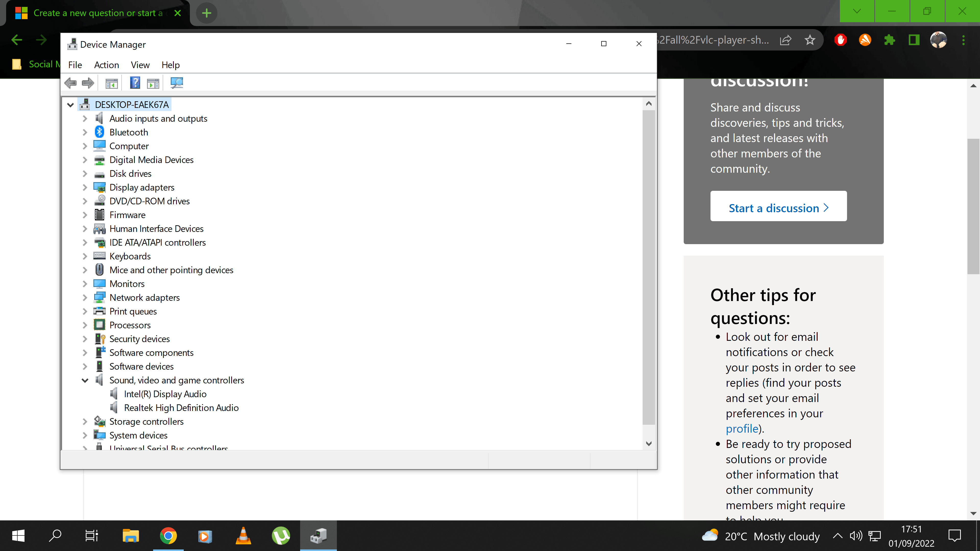The height and width of the screenshot is (551, 980).
Task: Click the Start a discussion button
Action: (x=778, y=208)
